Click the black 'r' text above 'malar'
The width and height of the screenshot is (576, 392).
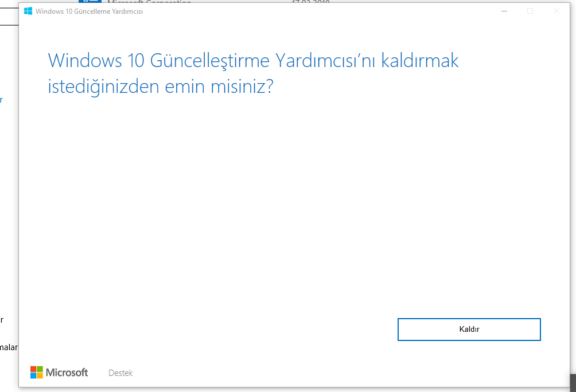click(2, 320)
